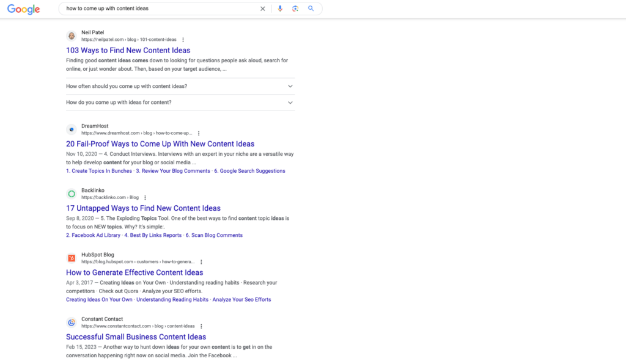This screenshot has height=364, width=626.
Task: Open Google Lens image search icon
Action: (x=295, y=9)
